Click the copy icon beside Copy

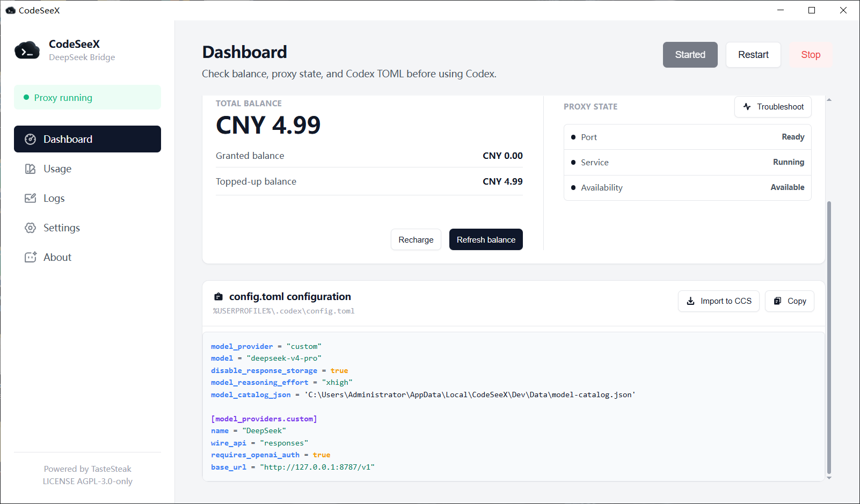(x=777, y=301)
